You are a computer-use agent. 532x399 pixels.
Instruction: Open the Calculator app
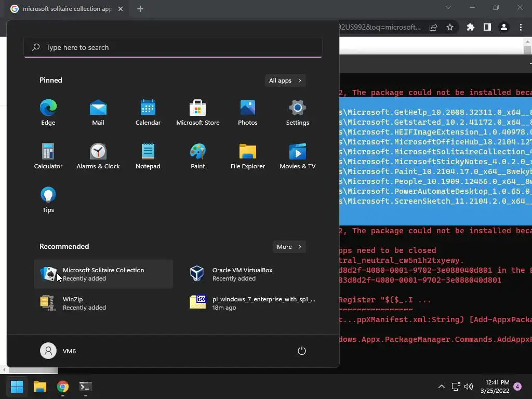[48, 156]
